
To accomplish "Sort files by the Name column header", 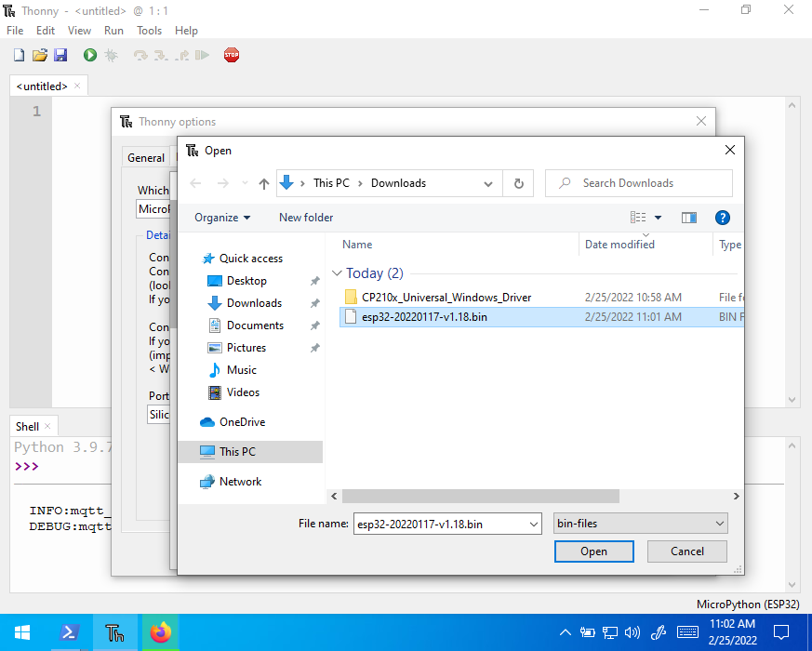I will [357, 245].
